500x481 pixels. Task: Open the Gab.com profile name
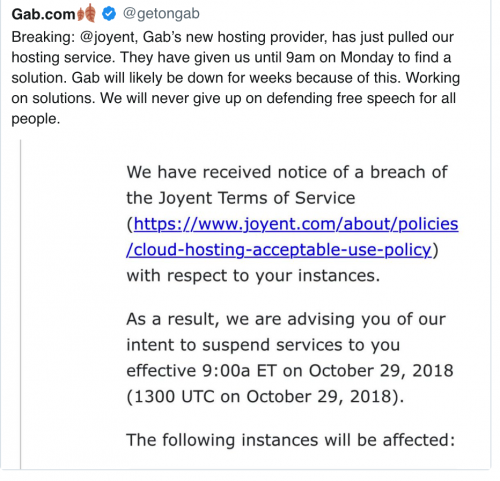44,14
